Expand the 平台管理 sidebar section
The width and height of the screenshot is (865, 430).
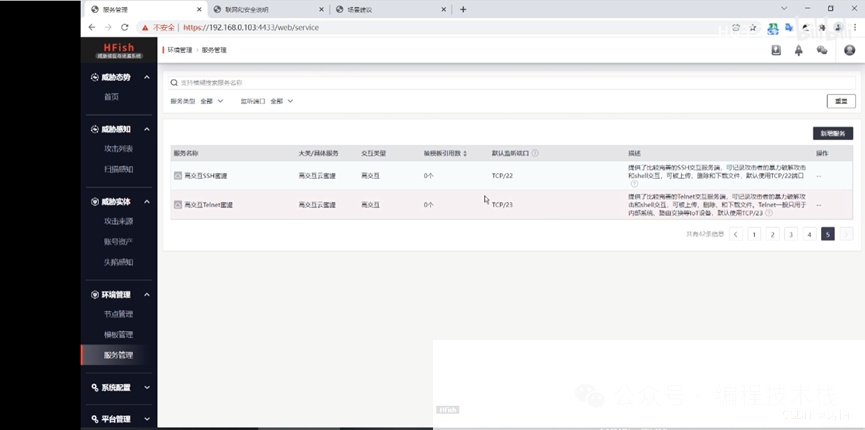click(x=146, y=419)
